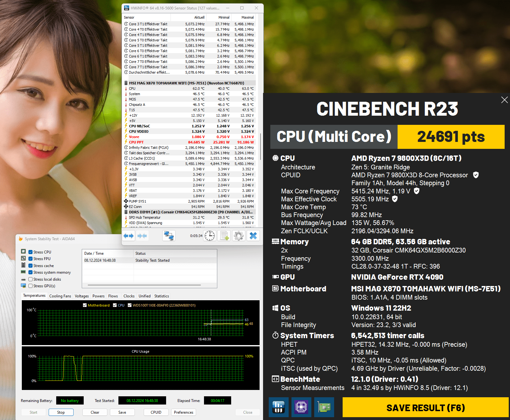Click percent icon next to Stress FPU
Screen dimensions: 510x420
23,258
